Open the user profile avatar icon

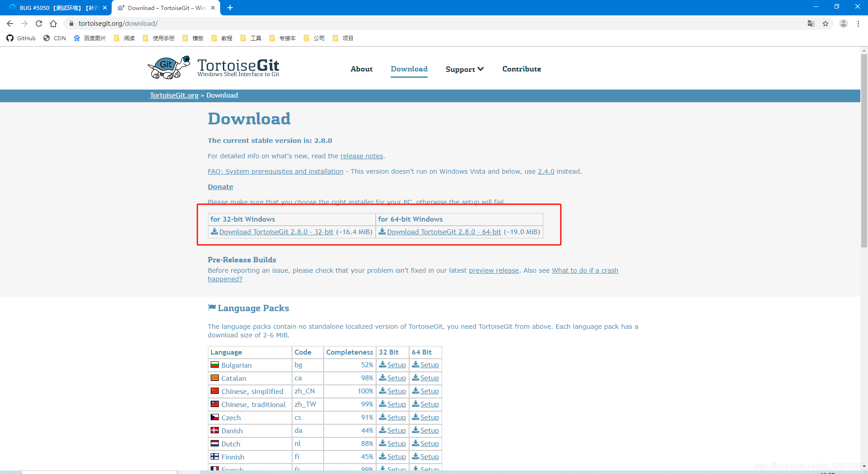point(844,24)
